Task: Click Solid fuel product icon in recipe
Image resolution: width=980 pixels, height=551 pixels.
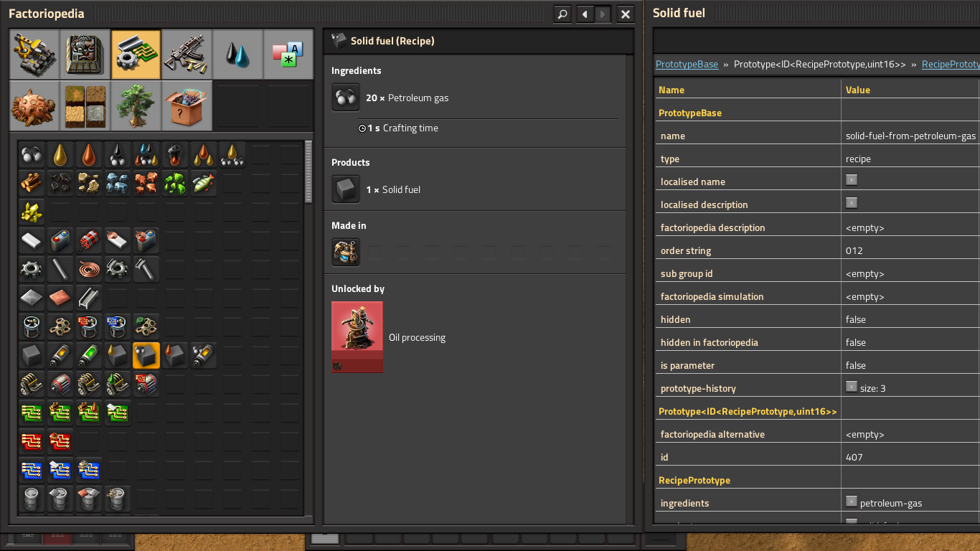Action: point(346,189)
